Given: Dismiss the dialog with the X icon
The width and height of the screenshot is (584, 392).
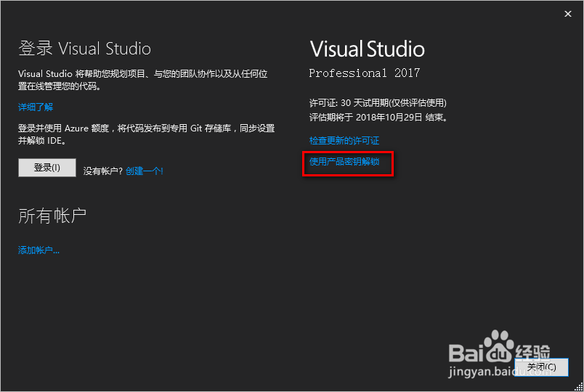Looking at the screenshot, I should (567, 14).
